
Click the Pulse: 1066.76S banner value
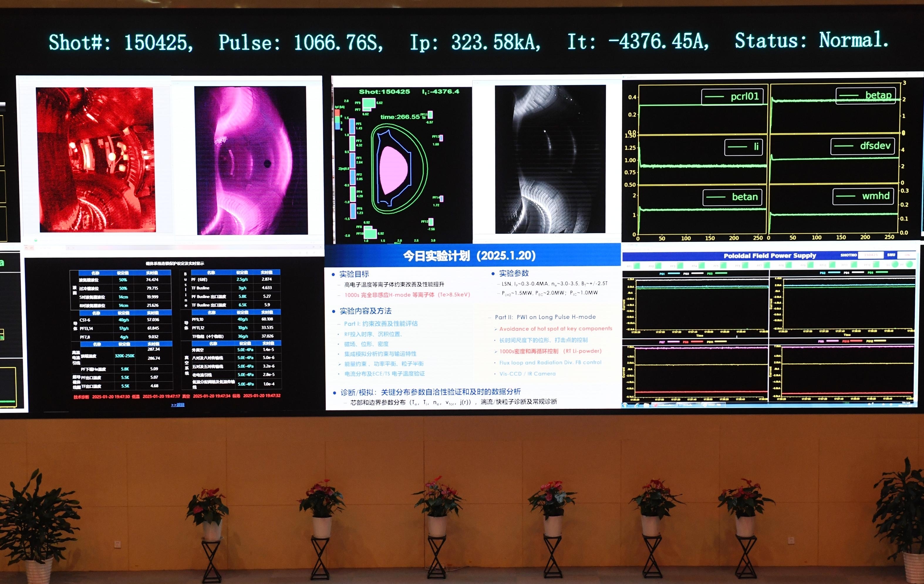pyautogui.click(x=301, y=42)
